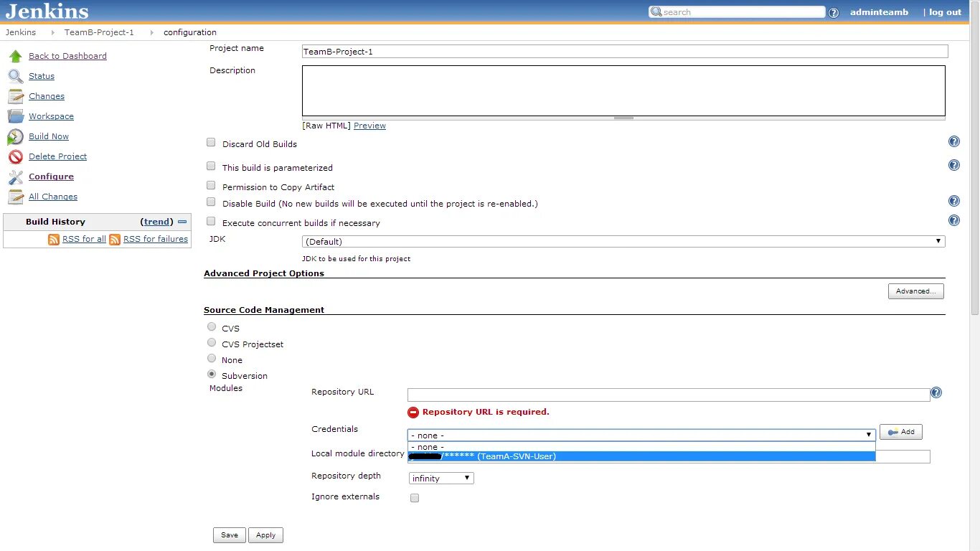Open Repository depth infinity dropdown
This screenshot has height=551, width=980.
(441, 479)
